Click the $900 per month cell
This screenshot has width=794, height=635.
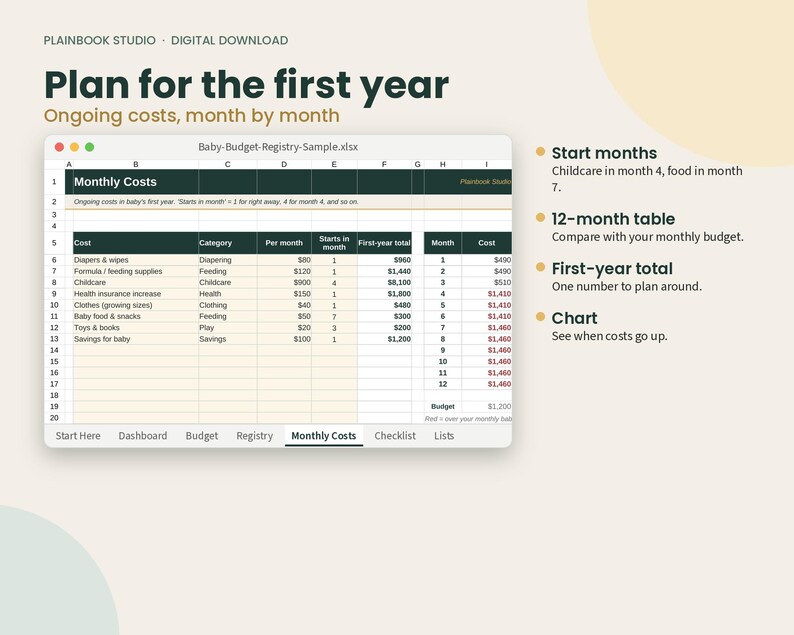click(284, 283)
